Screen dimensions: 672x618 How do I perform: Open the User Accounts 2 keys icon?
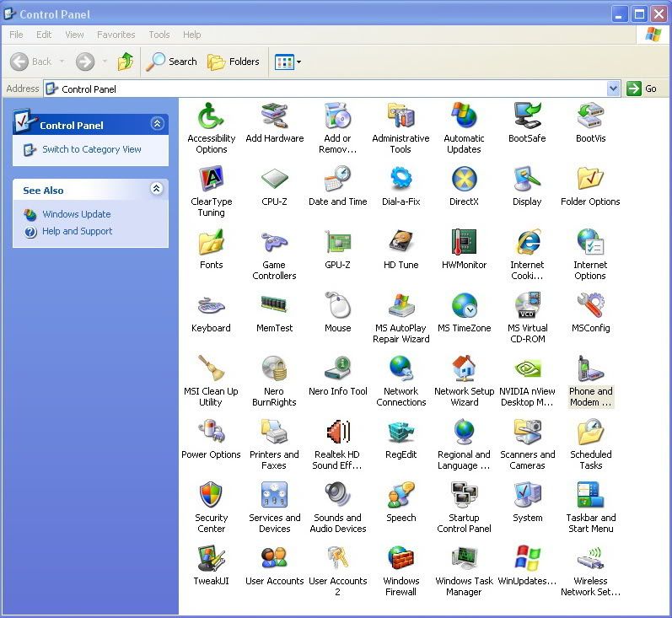click(x=338, y=558)
